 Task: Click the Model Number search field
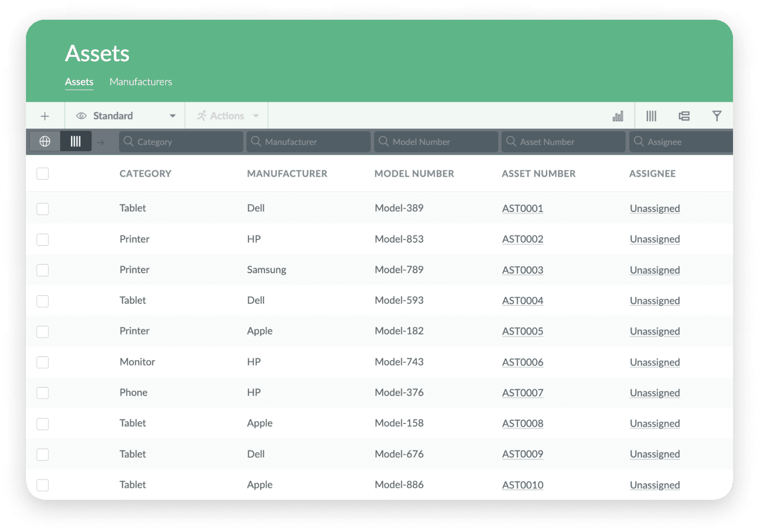[x=436, y=142]
